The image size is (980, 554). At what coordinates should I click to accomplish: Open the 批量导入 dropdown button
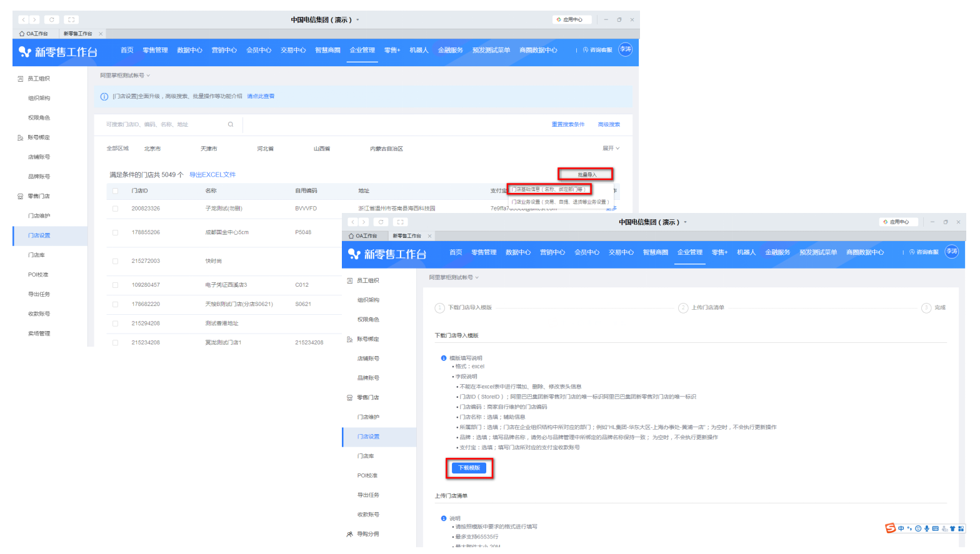(586, 174)
